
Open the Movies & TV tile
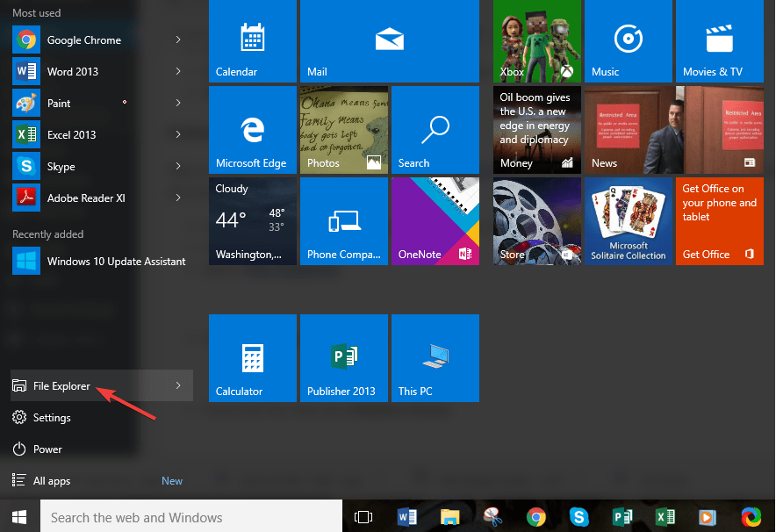click(x=720, y=41)
